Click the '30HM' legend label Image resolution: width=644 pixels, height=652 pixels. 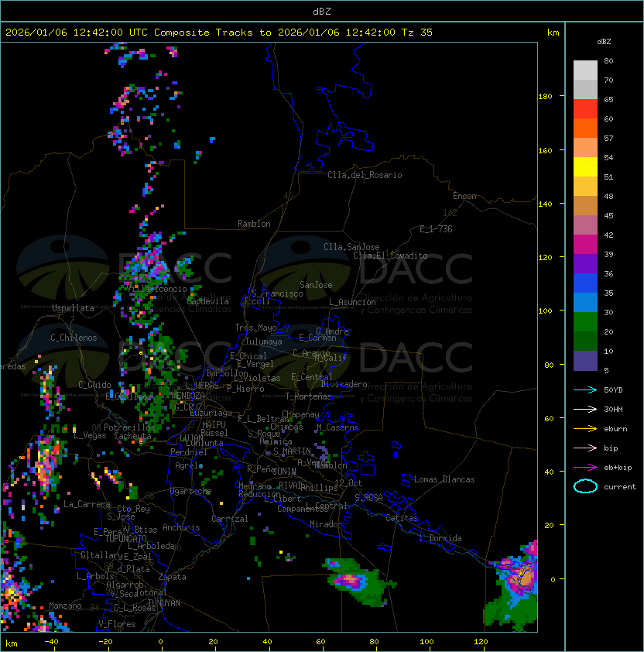(613, 409)
